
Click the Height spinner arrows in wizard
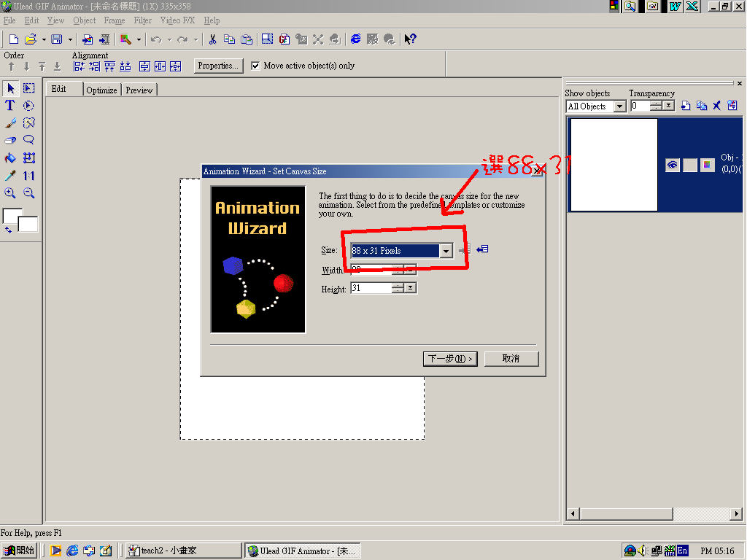click(398, 288)
